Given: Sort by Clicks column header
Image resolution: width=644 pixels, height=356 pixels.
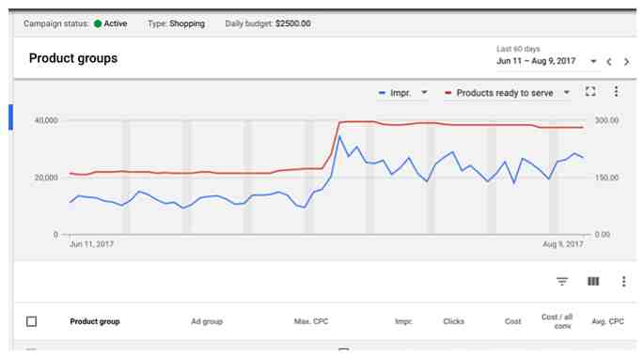Looking at the screenshot, I should 453,321.
